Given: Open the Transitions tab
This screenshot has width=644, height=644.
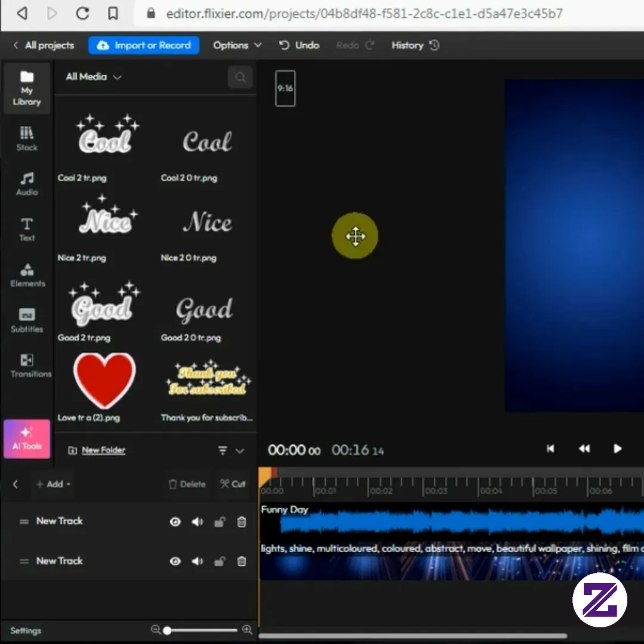Looking at the screenshot, I should click(x=31, y=365).
